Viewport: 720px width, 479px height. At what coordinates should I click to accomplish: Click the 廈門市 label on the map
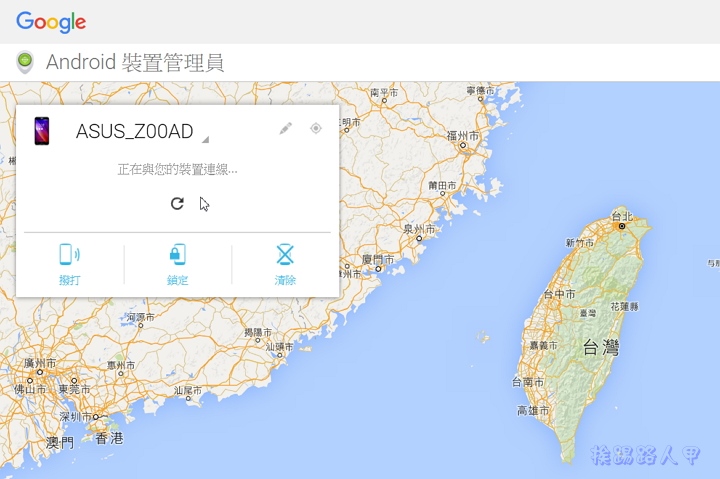point(378,259)
